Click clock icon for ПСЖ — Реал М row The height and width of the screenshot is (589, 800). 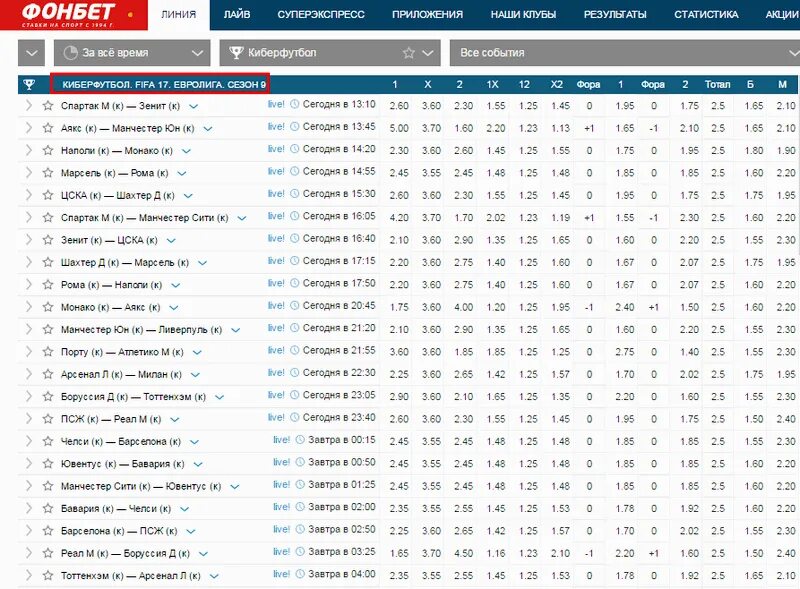(294, 418)
